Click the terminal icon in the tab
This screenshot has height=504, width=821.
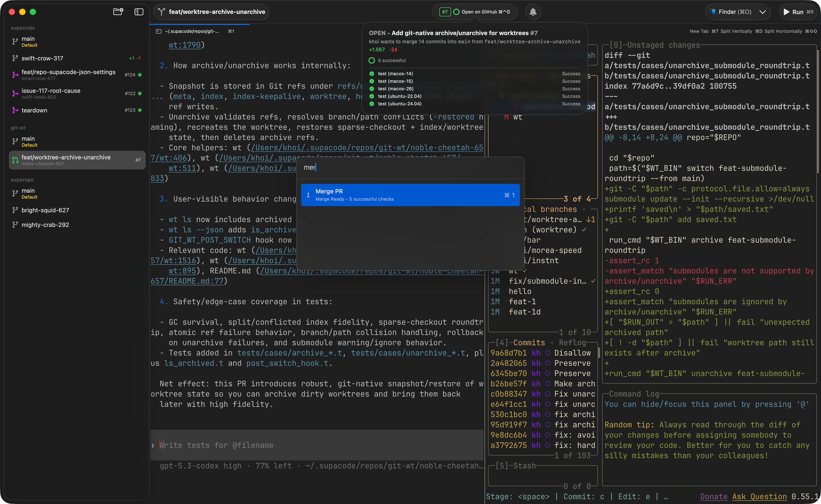159,31
